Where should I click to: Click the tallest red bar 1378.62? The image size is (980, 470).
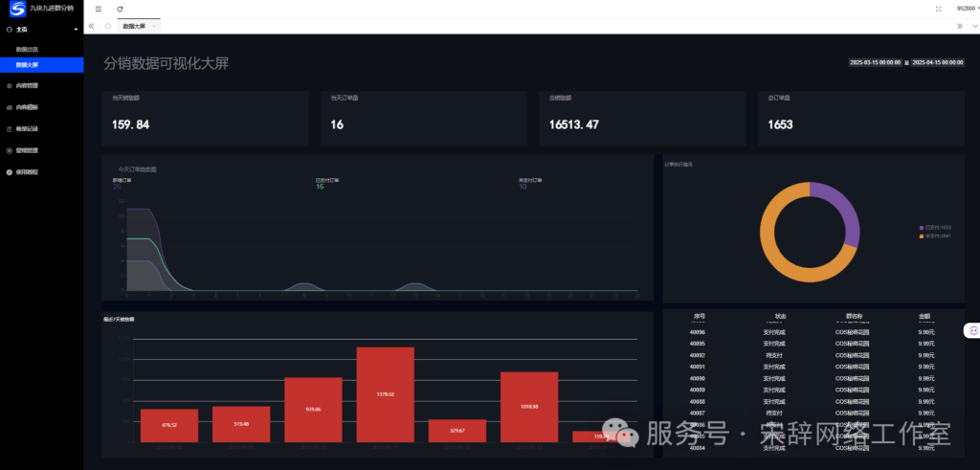coord(385,393)
